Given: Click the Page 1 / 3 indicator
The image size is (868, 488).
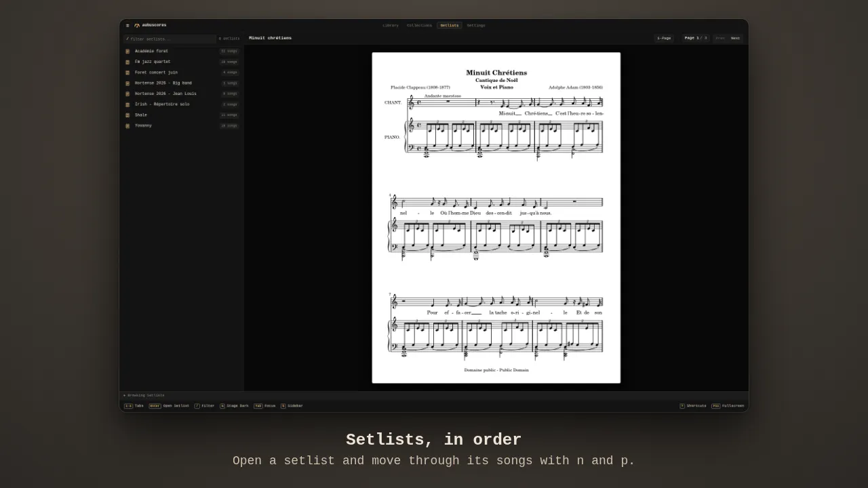Looking at the screenshot, I should [696, 38].
